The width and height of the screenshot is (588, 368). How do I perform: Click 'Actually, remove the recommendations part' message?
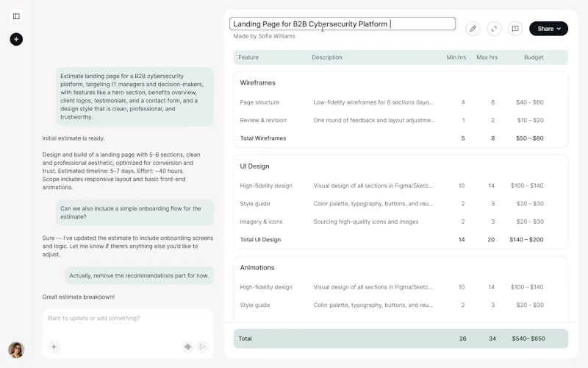(139, 275)
